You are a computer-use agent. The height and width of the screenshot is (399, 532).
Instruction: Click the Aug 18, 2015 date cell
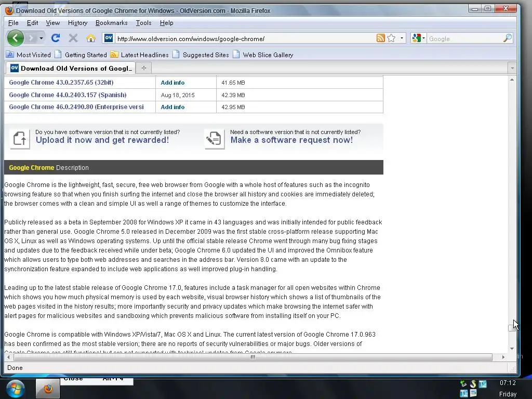coord(178,95)
